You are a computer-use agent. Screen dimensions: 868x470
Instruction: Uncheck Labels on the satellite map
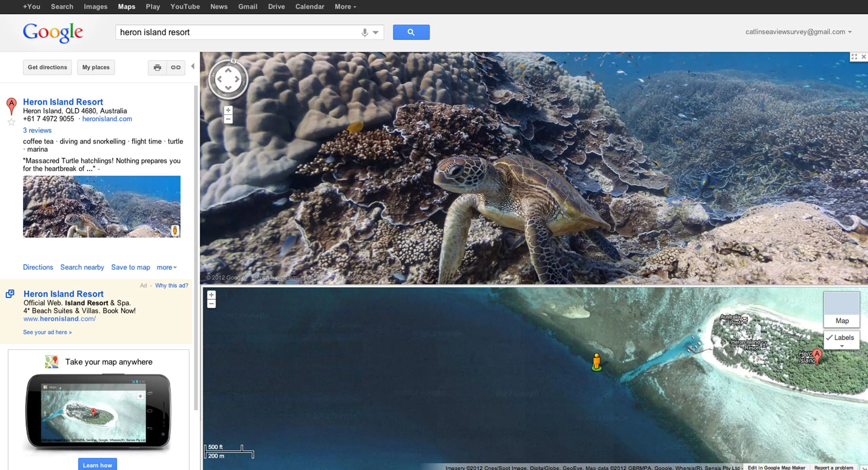coord(830,338)
